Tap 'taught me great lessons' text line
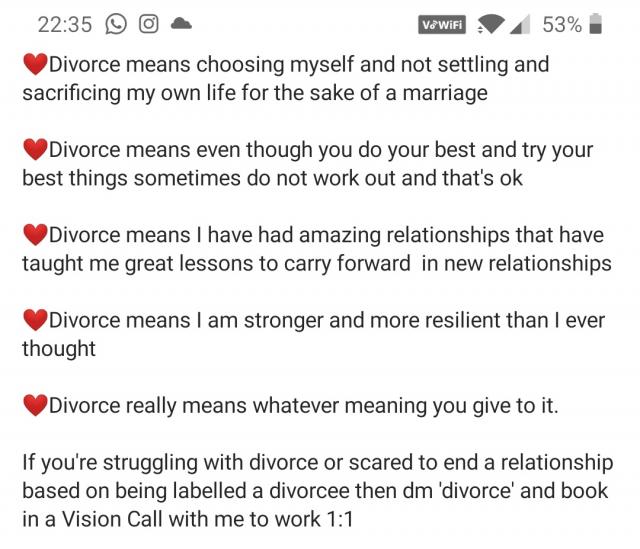Screen dimensions: 640x549 point(317,264)
